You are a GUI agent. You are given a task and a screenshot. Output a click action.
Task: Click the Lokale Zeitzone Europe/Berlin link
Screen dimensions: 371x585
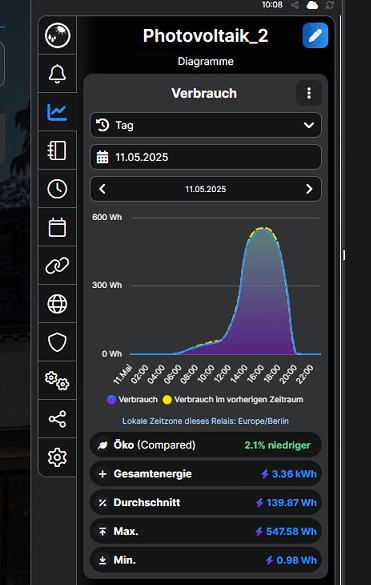click(205, 421)
